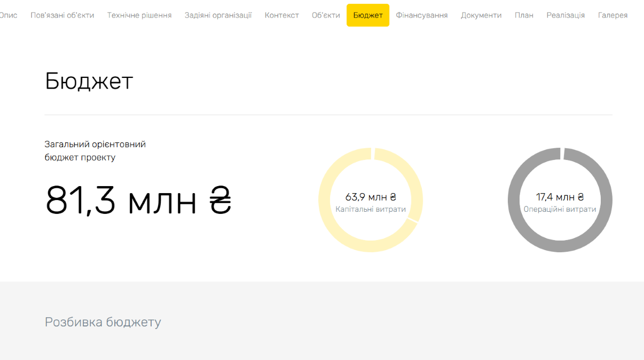644x360 pixels.
Task: Go to the Реалізація tab
Action: click(x=566, y=15)
